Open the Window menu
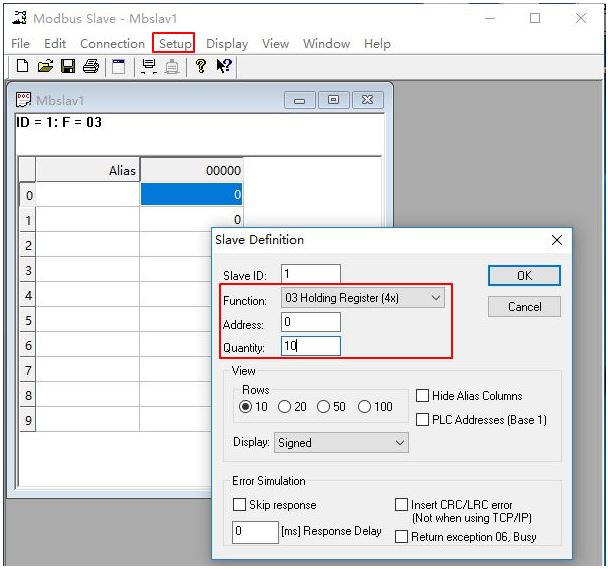This screenshot has height=569, width=608. (326, 43)
